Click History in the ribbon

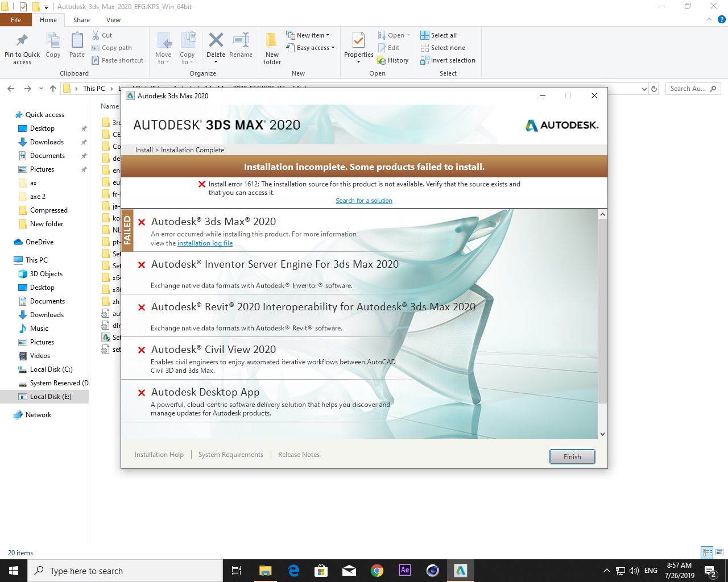393,60
